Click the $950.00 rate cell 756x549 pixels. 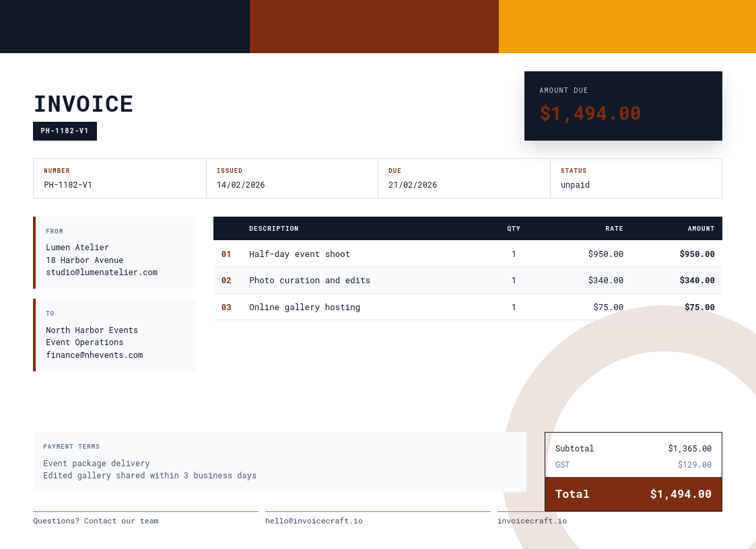(606, 254)
